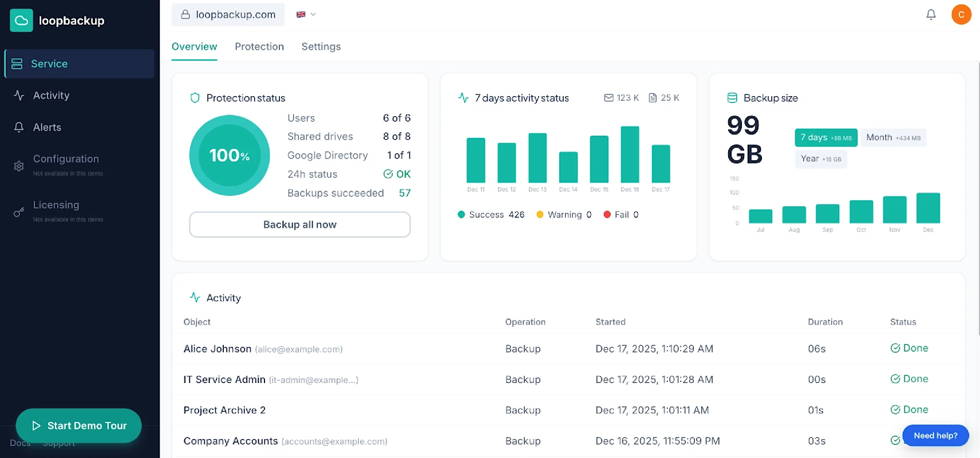Click the Dec 16 activity bar
Viewport: 980px width, 458px height.
[630, 155]
